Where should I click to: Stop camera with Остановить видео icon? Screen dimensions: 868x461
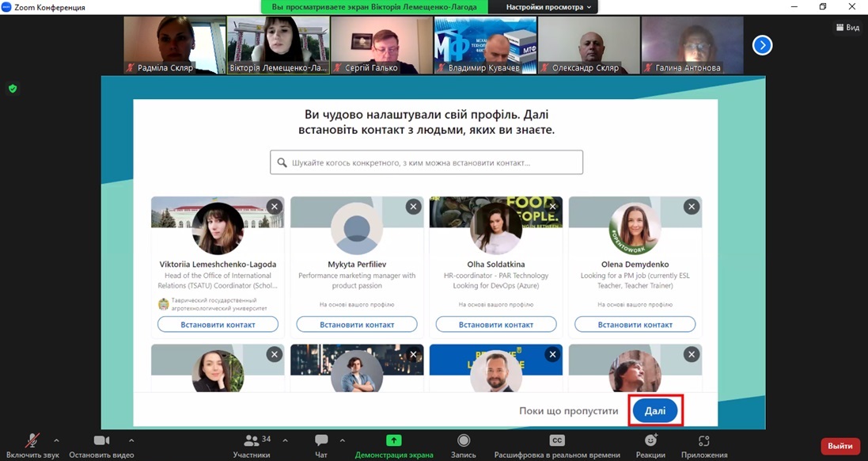[101, 440]
